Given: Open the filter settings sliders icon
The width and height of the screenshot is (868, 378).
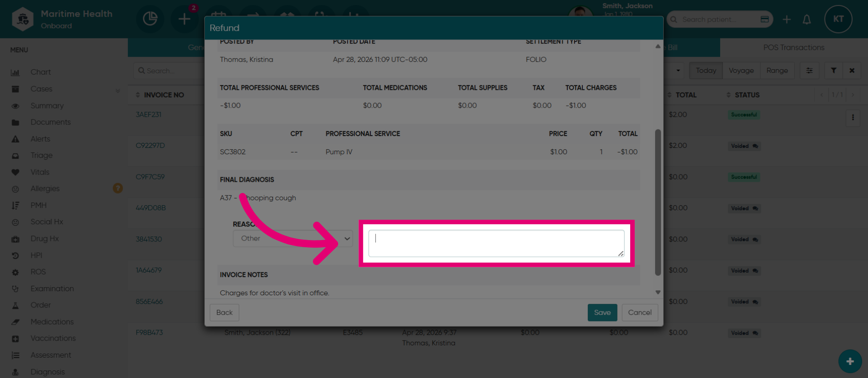Looking at the screenshot, I should [809, 71].
